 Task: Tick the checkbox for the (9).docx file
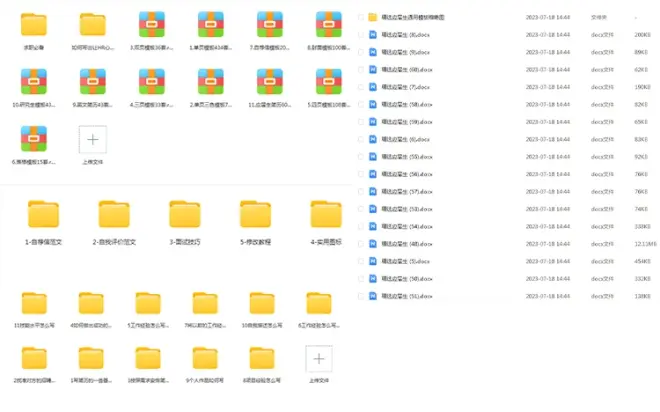(x=361, y=52)
